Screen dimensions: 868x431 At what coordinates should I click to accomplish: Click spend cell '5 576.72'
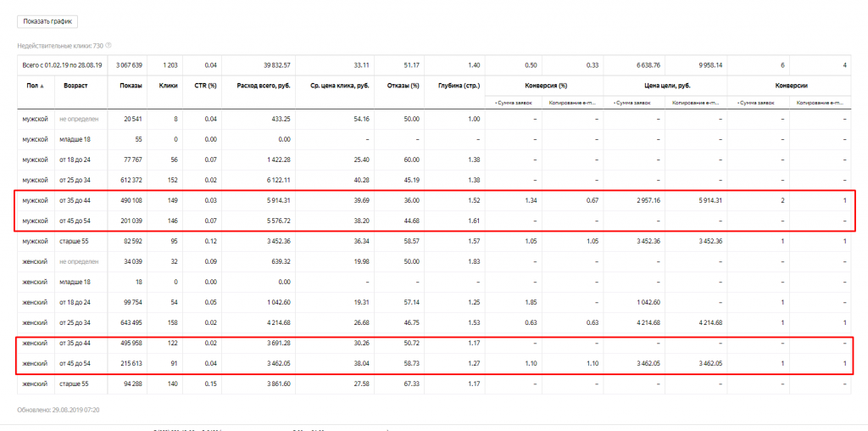pyautogui.click(x=278, y=221)
